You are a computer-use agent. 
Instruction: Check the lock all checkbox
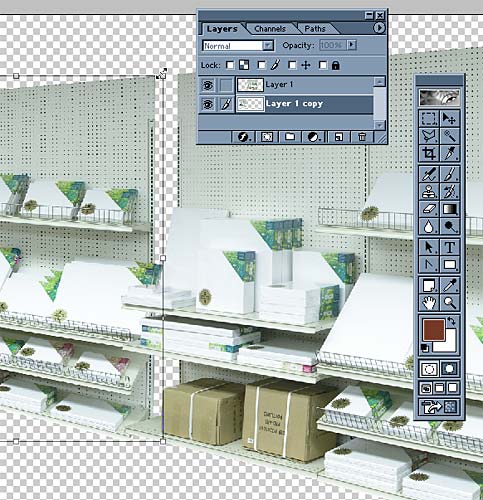click(x=323, y=65)
